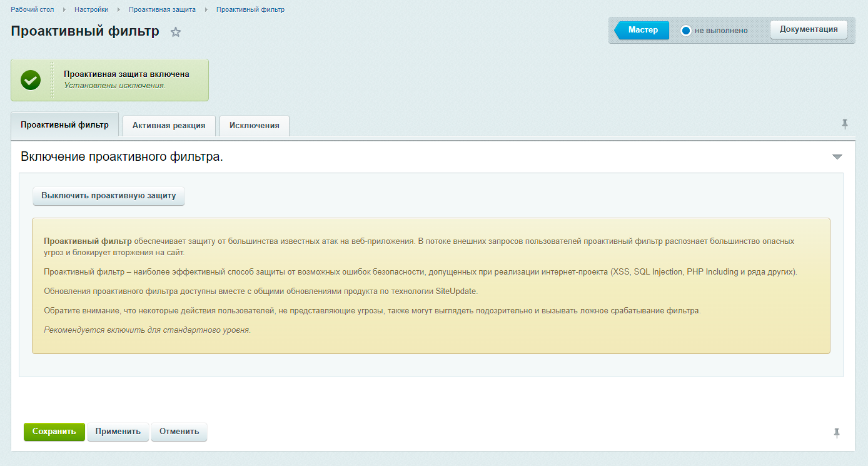Toggle the 'не выполнено' status radio

tap(686, 31)
